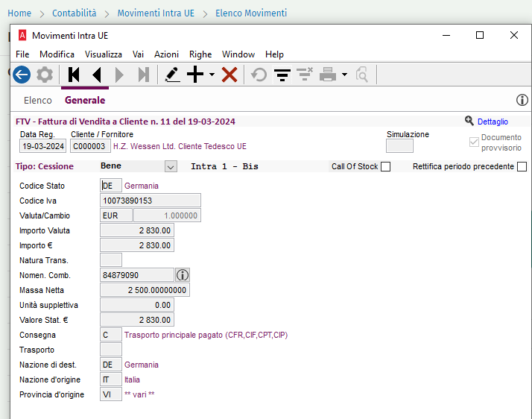Click the exchange rate 1.000000 field
Image resolution: width=532 pixels, height=419 pixels.
(167, 215)
